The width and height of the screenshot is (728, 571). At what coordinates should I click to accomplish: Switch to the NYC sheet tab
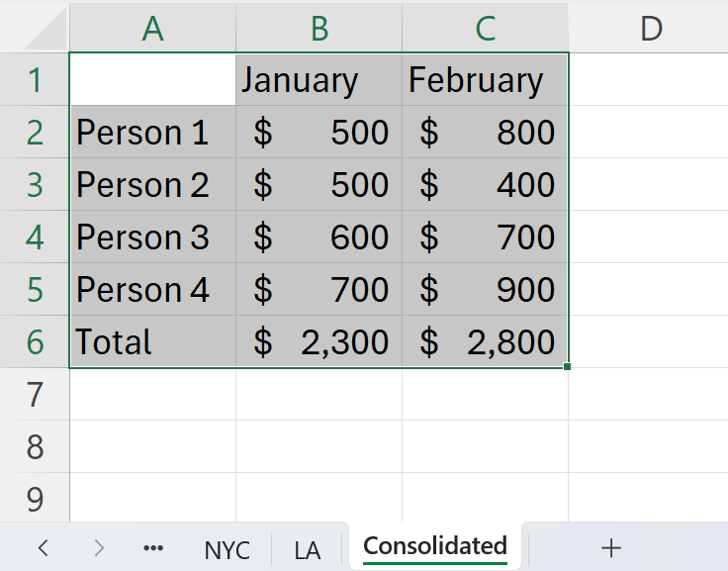(x=227, y=549)
